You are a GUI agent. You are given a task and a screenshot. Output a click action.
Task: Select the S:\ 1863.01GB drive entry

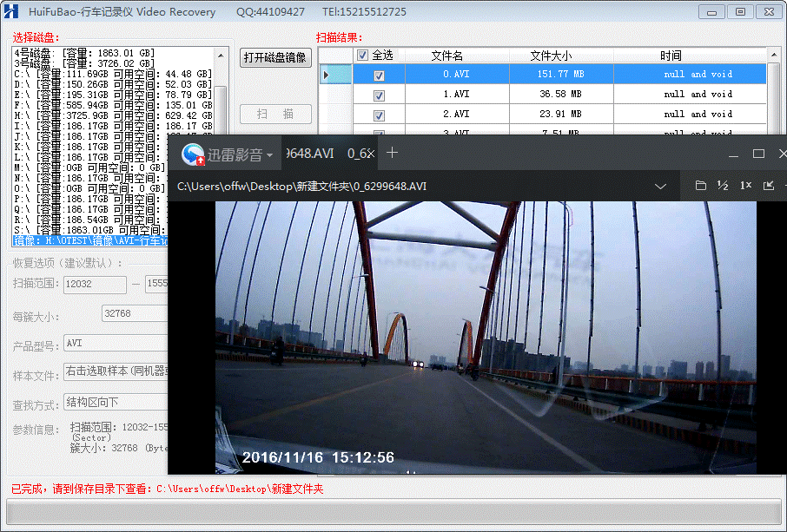90,230
